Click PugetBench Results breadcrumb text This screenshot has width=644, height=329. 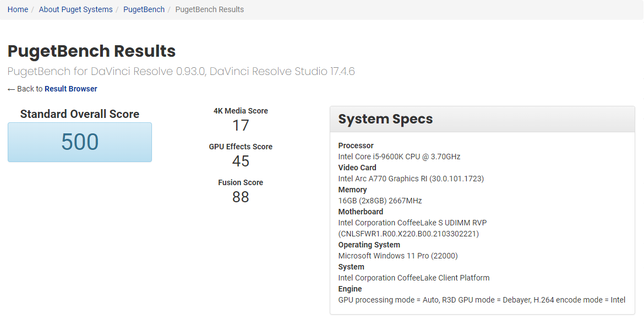tap(210, 9)
